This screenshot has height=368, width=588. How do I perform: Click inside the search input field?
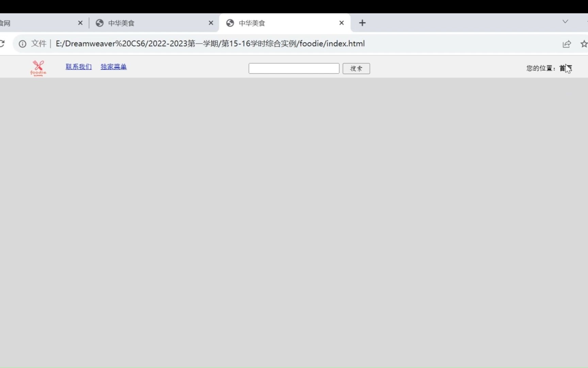[x=294, y=68]
